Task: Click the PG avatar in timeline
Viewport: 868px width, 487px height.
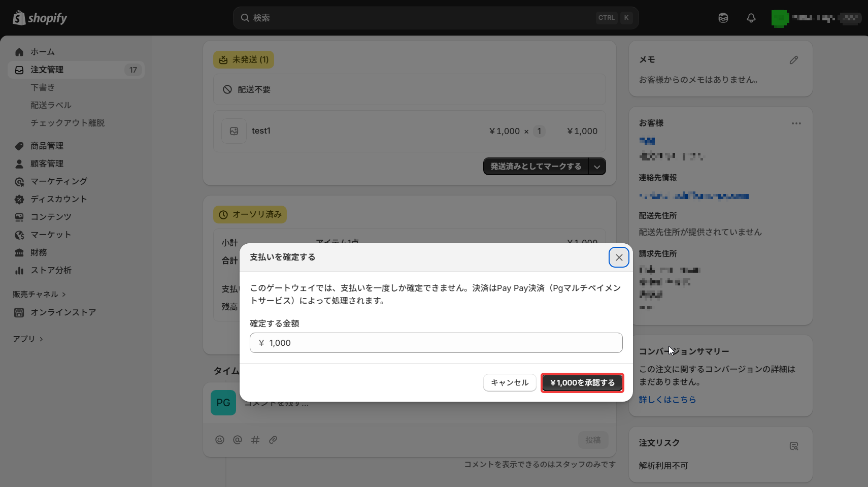Action: click(x=223, y=403)
